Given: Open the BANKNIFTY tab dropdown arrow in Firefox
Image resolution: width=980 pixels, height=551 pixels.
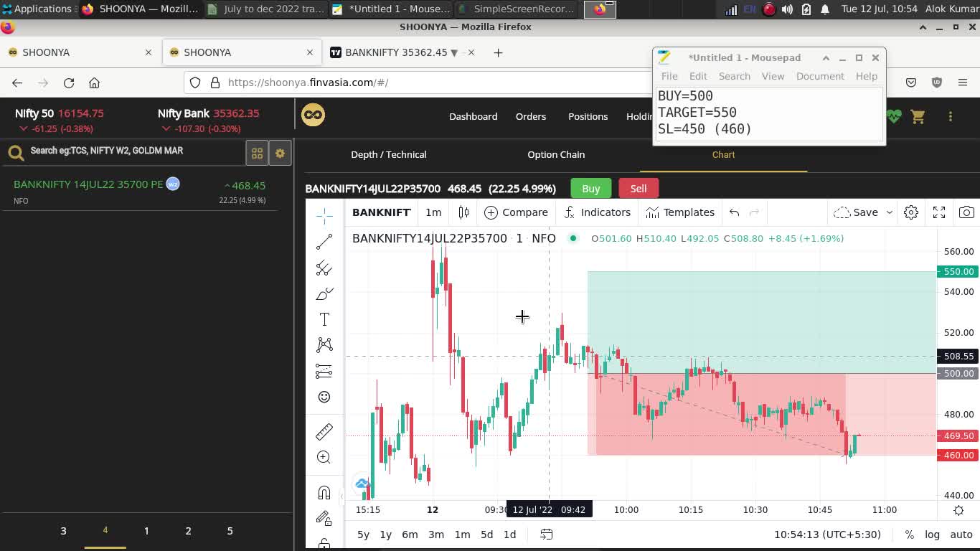Looking at the screenshot, I should click(453, 52).
